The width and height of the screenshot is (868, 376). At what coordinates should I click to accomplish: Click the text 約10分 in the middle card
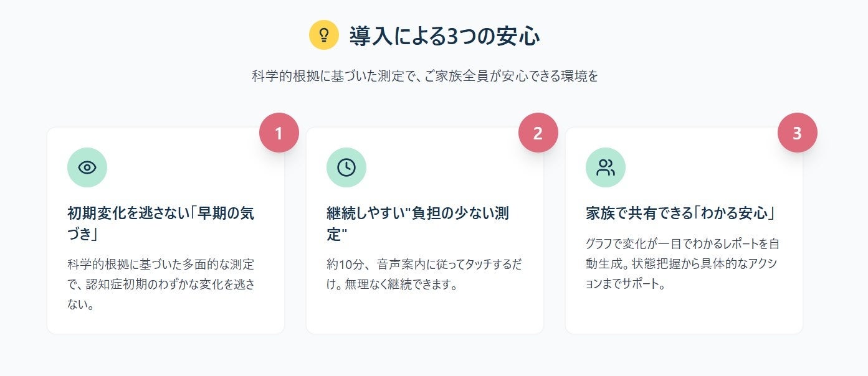341,264
